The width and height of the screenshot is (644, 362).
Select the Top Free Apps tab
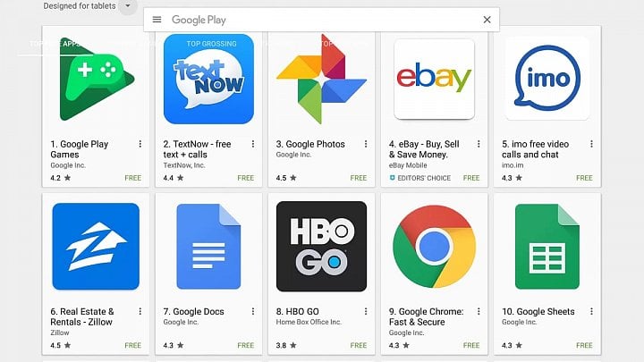(55, 44)
